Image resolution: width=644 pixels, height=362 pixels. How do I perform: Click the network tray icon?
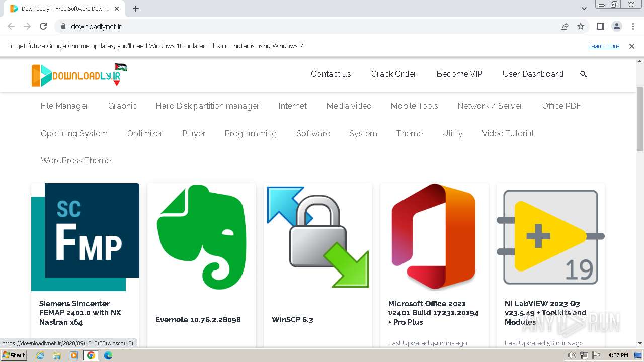pyautogui.click(x=584, y=355)
